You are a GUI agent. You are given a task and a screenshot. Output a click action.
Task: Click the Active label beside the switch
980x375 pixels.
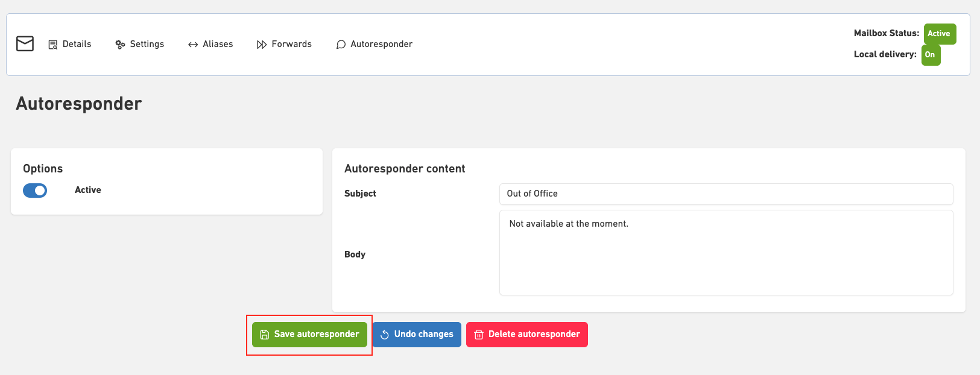88,190
